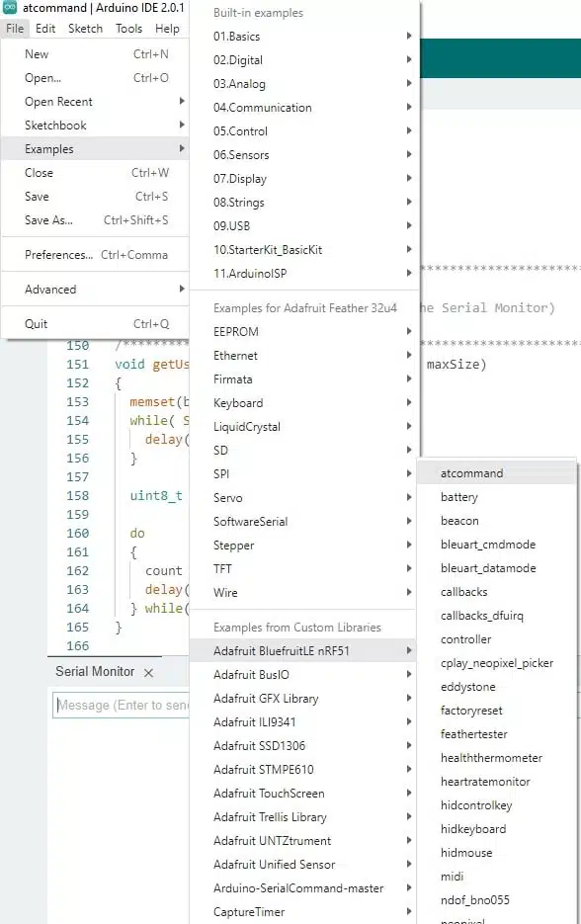Open the SPI examples submenu
The width and height of the screenshot is (581, 924).
(304, 473)
